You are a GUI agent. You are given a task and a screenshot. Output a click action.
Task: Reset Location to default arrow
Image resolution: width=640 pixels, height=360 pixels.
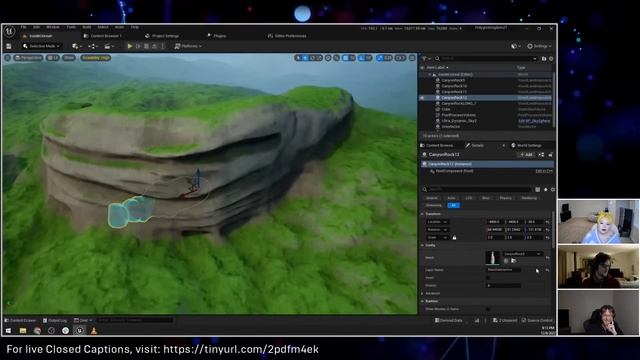pyautogui.click(x=548, y=222)
